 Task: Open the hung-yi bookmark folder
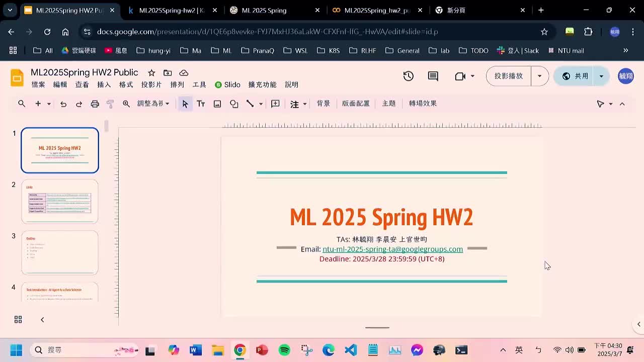153,50
